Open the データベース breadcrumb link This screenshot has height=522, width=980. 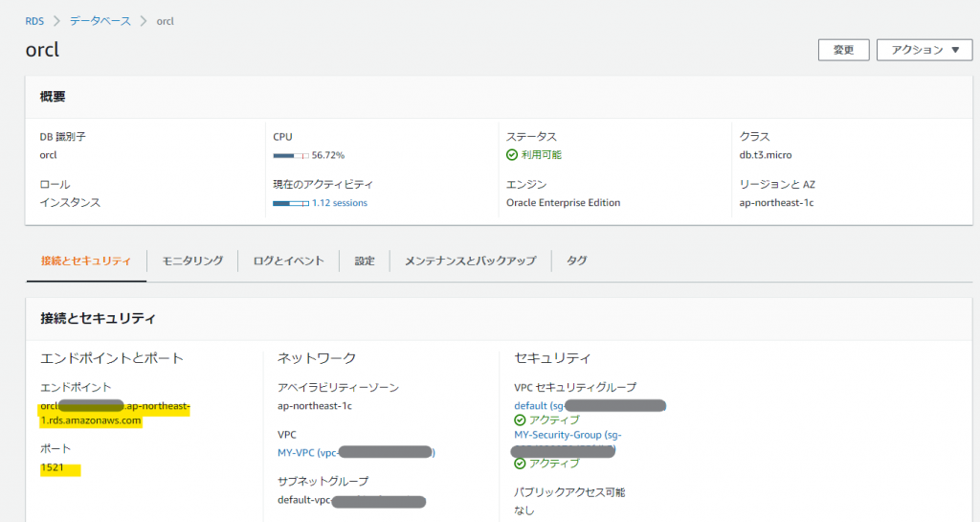click(x=100, y=20)
